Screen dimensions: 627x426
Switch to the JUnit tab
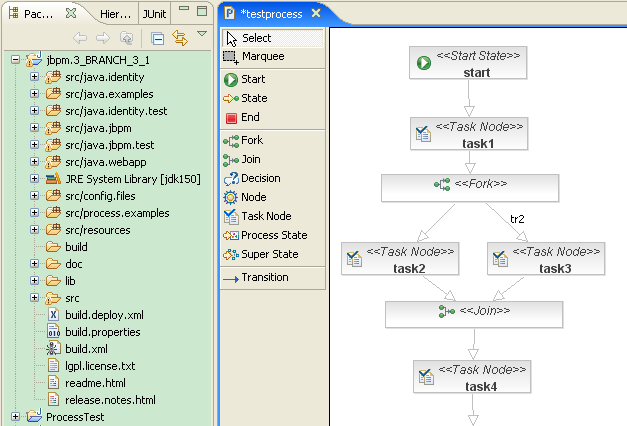point(154,14)
